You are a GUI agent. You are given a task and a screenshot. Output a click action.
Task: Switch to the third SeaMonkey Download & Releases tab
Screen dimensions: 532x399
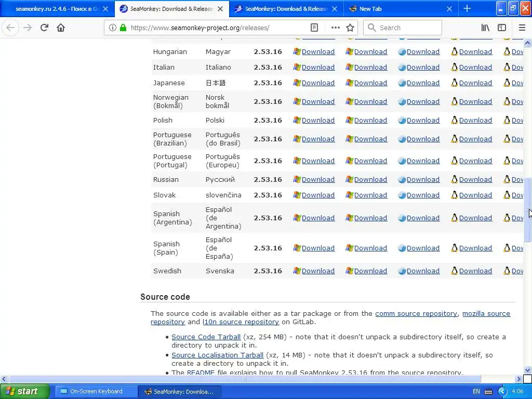point(286,9)
